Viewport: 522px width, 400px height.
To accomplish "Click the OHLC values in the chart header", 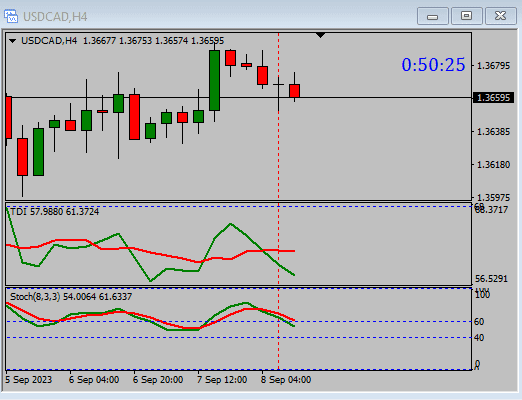I will 153,41.
